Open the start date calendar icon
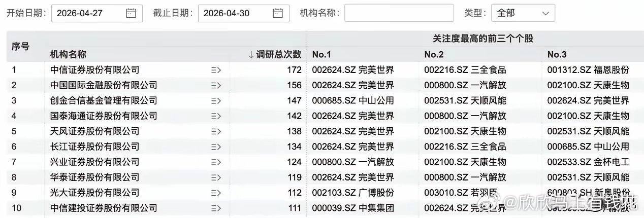 (x=131, y=13)
